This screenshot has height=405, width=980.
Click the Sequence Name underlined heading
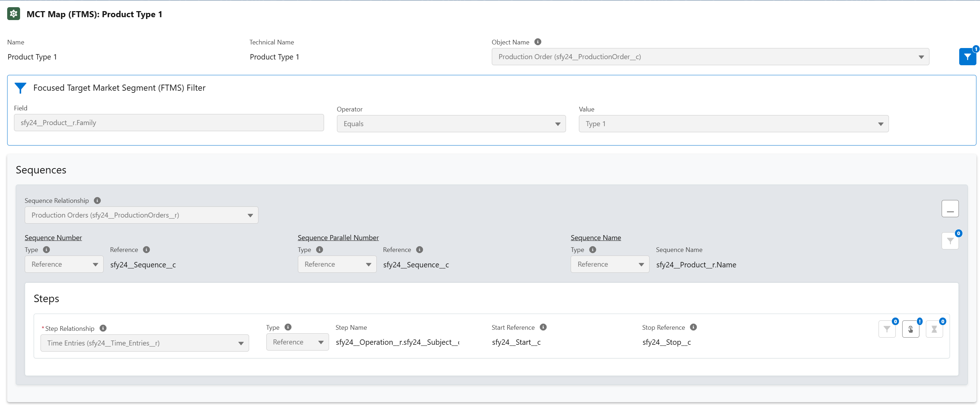click(595, 238)
